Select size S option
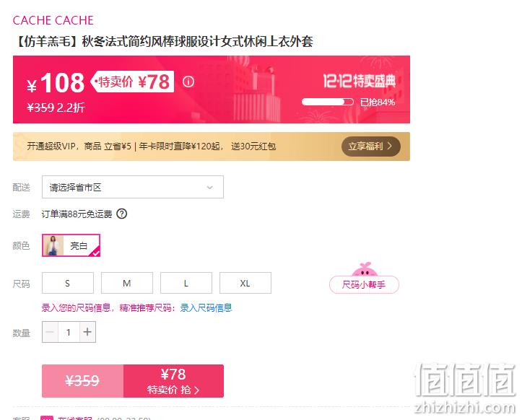 (68, 283)
